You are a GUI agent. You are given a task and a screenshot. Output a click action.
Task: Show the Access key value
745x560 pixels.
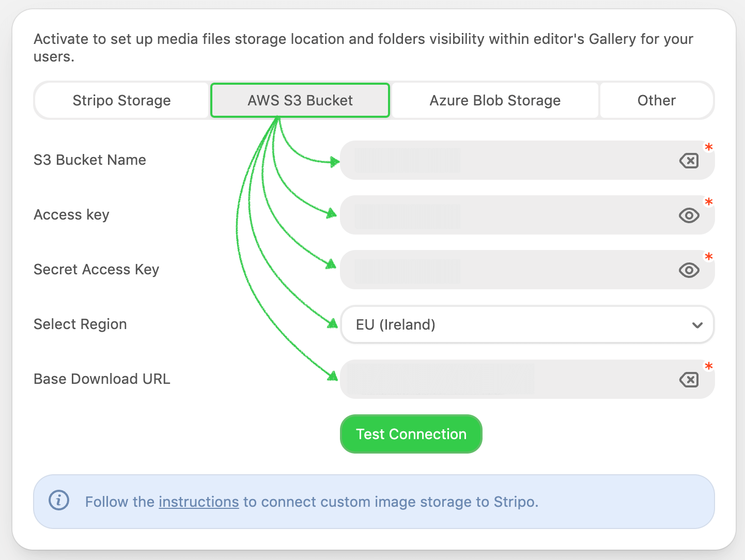(x=689, y=215)
